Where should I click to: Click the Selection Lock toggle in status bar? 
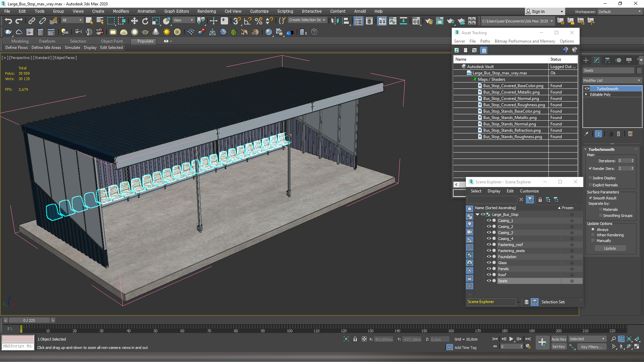(355, 339)
